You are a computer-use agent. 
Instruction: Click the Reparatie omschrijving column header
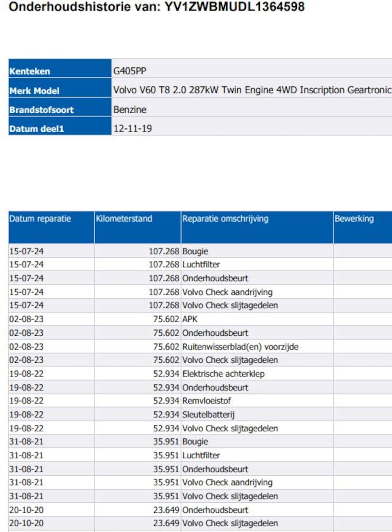[257, 227]
